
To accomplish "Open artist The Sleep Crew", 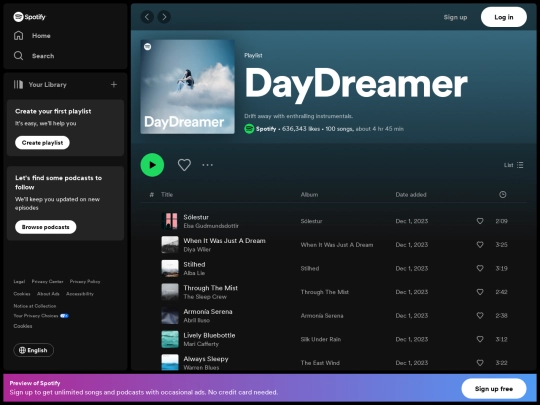I will [205, 297].
